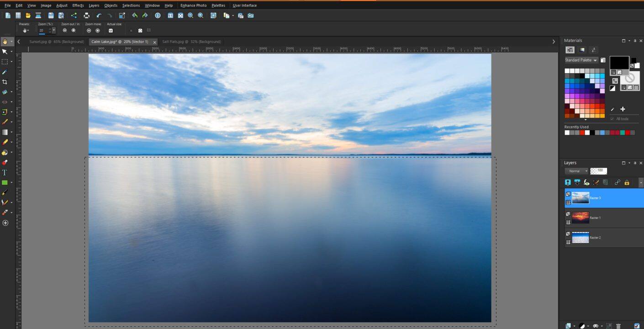644x329 pixels.
Task: Add a new swatch with the plus button
Action: click(623, 109)
